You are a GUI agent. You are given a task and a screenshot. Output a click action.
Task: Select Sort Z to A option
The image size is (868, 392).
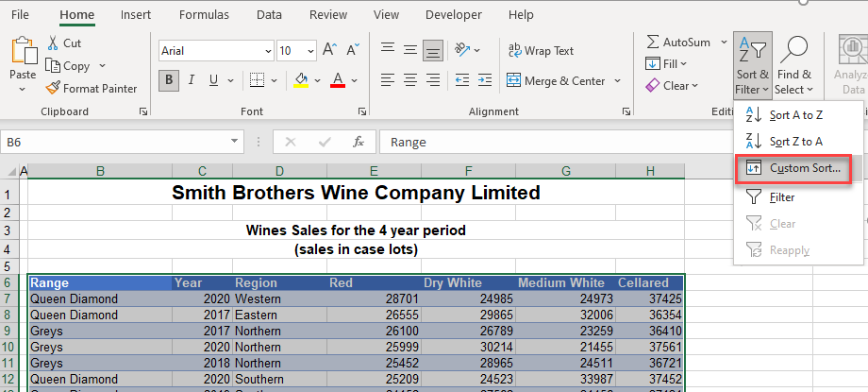tap(795, 142)
